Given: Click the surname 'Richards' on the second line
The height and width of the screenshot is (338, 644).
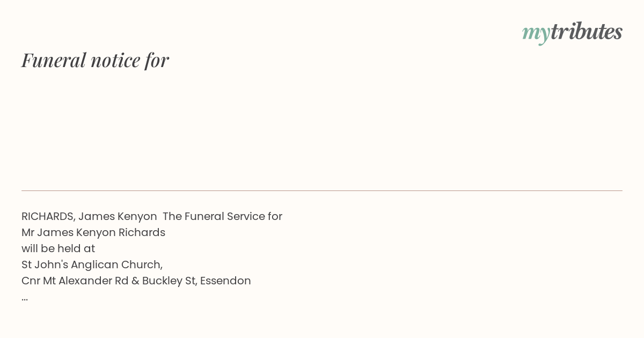Looking at the screenshot, I should coord(142,232).
